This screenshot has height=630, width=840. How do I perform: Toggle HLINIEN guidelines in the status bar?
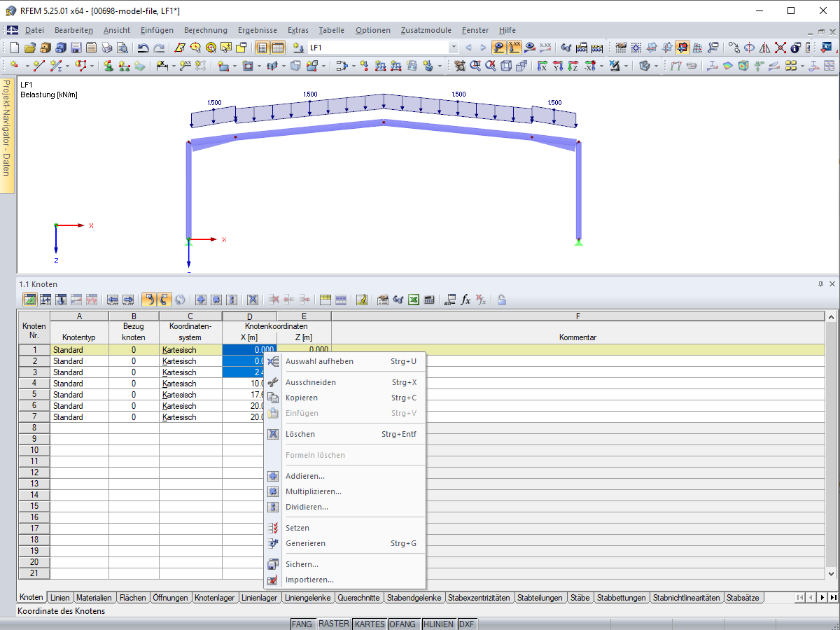(x=438, y=624)
